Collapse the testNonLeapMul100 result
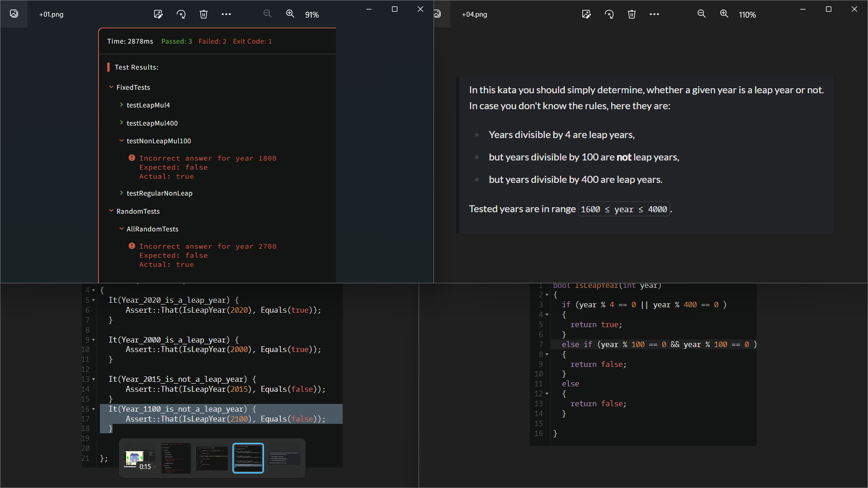The height and width of the screenshot is (488, 868). tap(121, 141)
